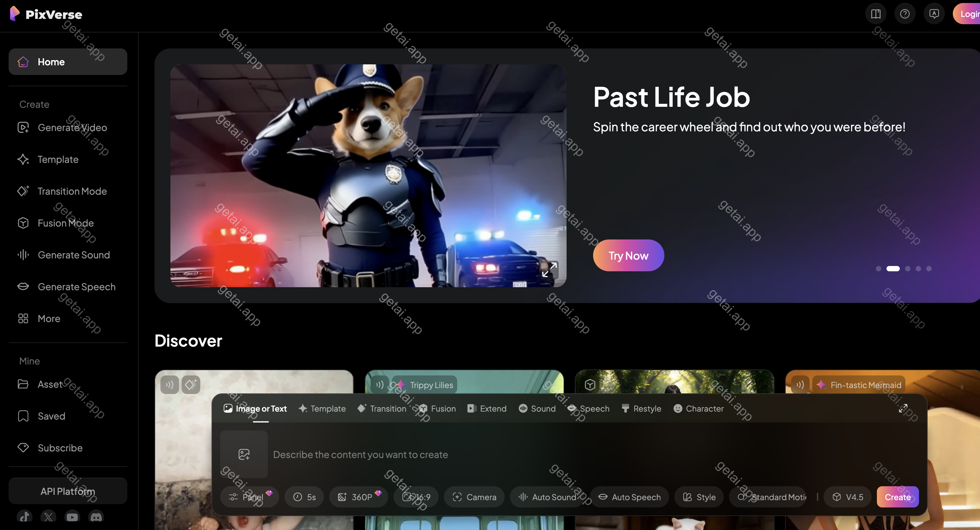The height and width of the screenshot is (530, 980).
Task: Open the Camera movement dropdown
Action: click(474, 497)
